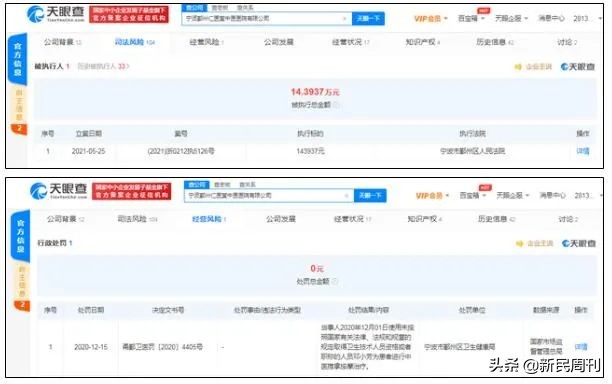The image size is (612, 384).
Task: Clear the search box via X in upper screenshot
Action: (344, 18)
